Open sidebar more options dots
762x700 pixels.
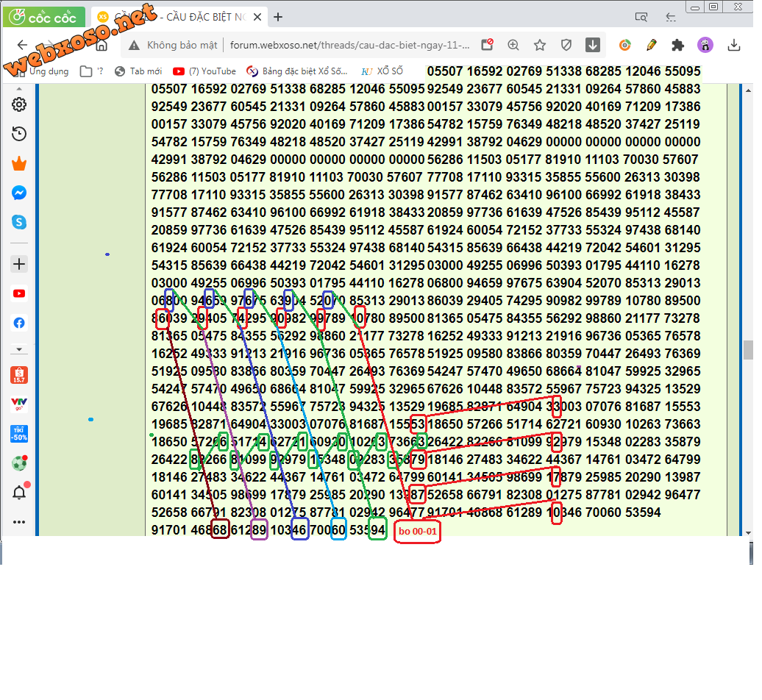coord(19,522)
